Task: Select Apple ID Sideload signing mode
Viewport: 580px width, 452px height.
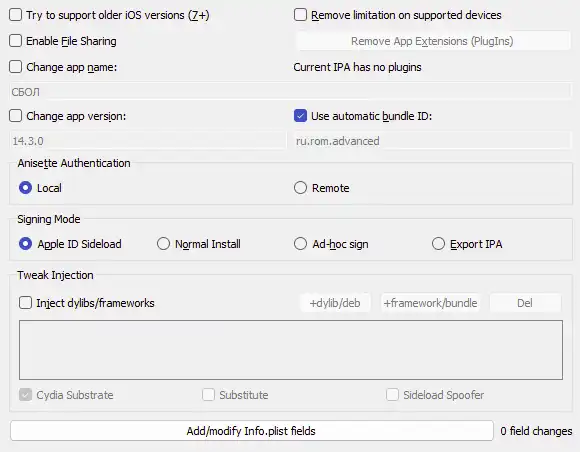Action: pos(26,244)
